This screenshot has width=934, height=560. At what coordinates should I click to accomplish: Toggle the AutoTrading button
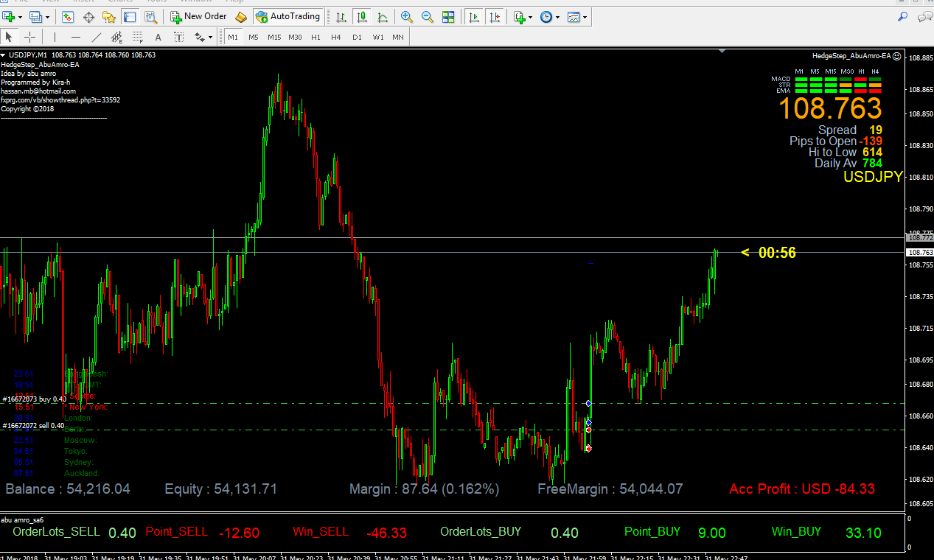pos(288,16)
